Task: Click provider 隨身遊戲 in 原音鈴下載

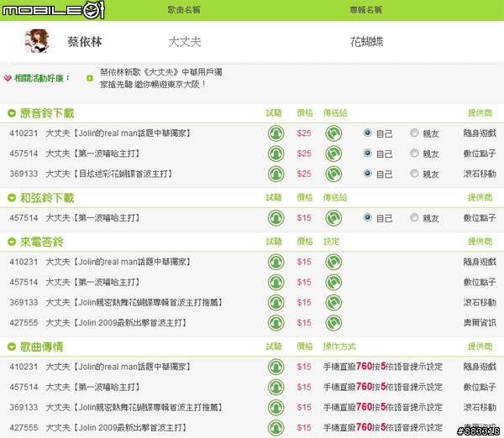Action: click(480, 133)
